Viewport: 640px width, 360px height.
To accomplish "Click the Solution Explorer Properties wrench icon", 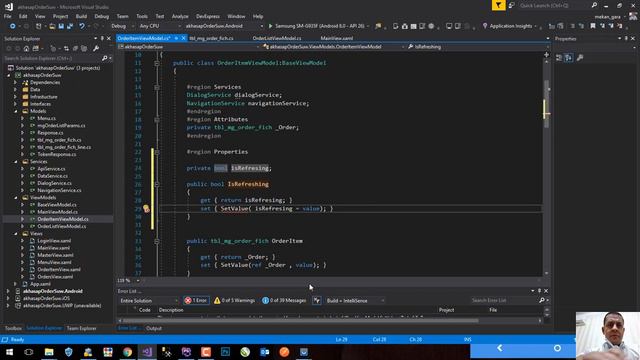I will 96,49.
